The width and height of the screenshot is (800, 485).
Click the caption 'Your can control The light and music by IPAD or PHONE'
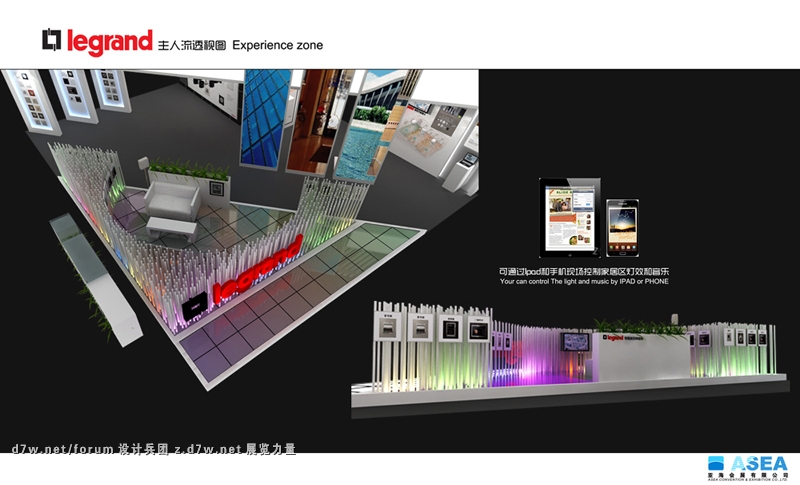[x=584, y=281]
